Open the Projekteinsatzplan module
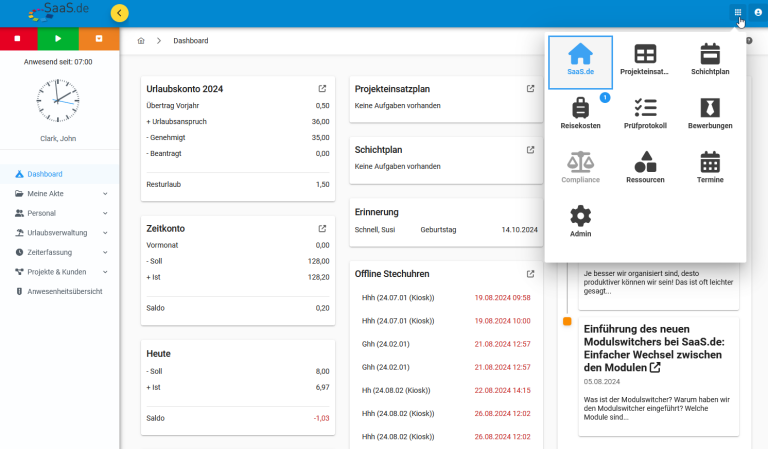The height and width of the screenshot is (449, 768). coord(645,60)
